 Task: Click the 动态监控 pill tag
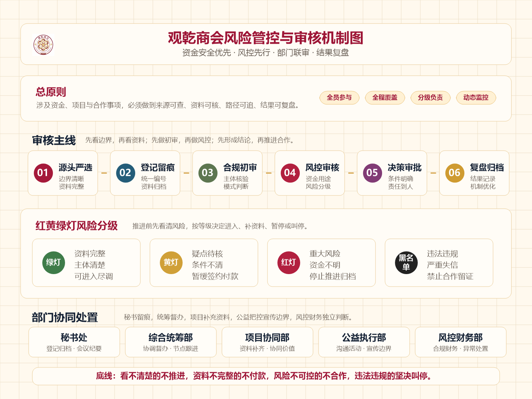tap(476, 98)
